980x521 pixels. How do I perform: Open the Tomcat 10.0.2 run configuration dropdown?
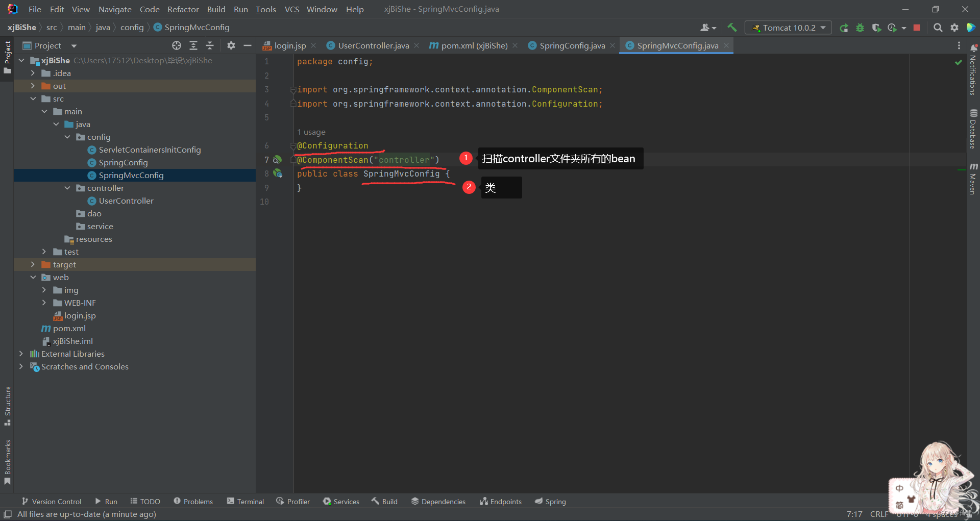[x=788, y=28]
